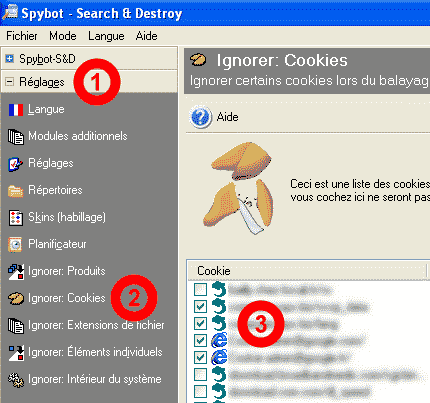The width and height of the screenshot is (430, 403).
Task: Open the Skins (habillage) icon
Action: pyautogui.click(x=16, y=218)
